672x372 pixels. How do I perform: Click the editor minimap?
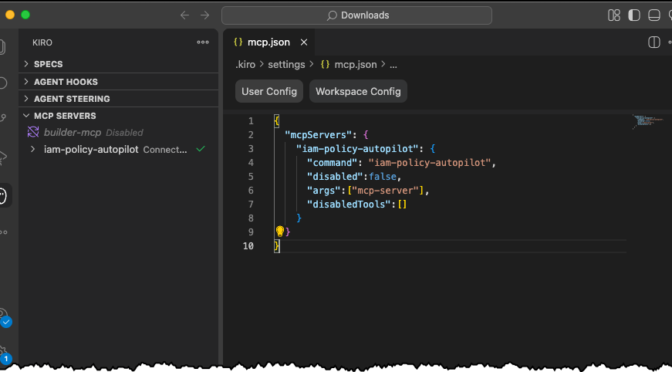point(649,121)
